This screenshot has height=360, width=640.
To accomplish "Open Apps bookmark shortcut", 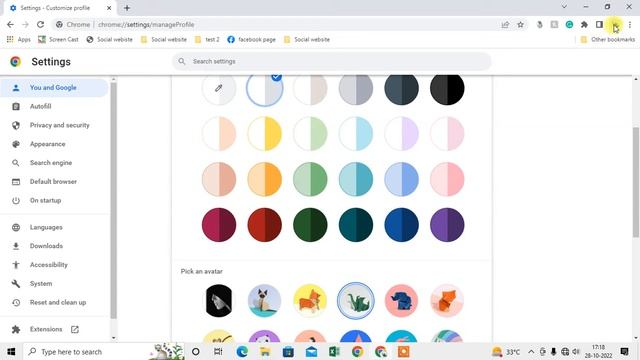I will point(18,40).
